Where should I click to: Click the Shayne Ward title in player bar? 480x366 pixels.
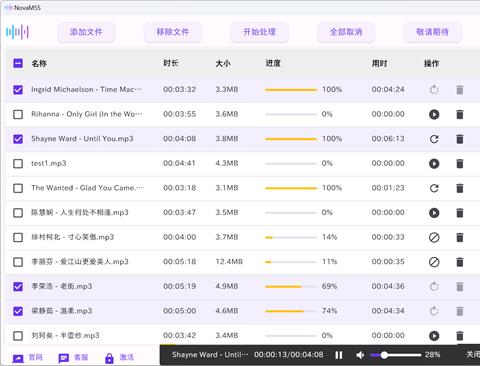(210, 355)
